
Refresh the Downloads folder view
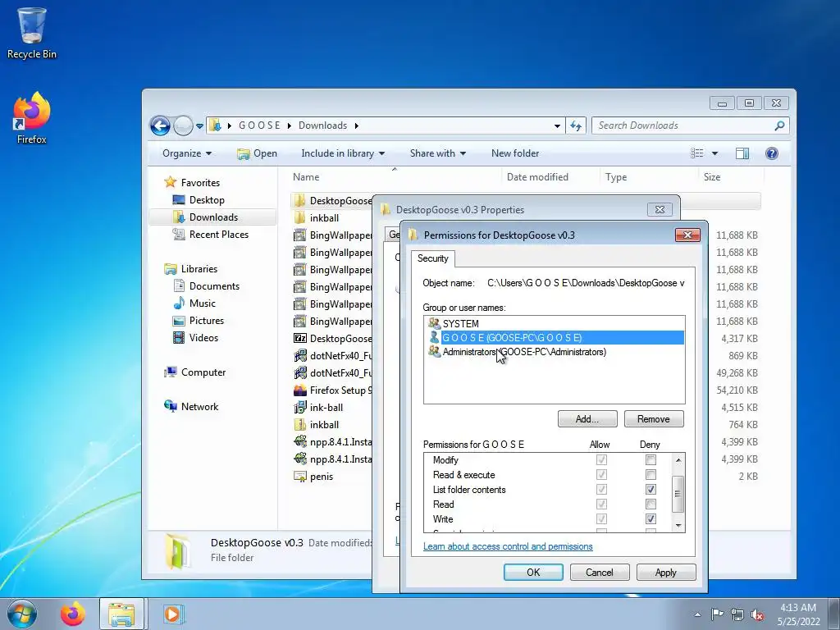tap(576, 126)
